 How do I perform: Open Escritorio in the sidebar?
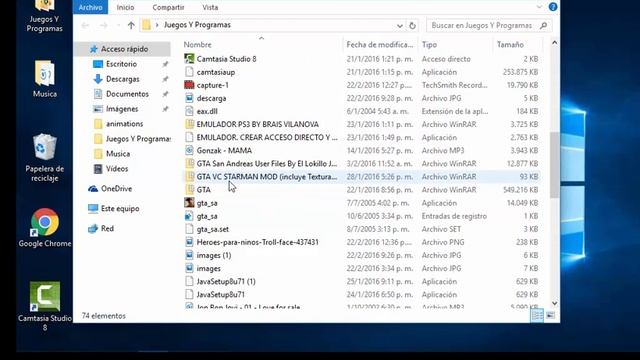point(121,64)
